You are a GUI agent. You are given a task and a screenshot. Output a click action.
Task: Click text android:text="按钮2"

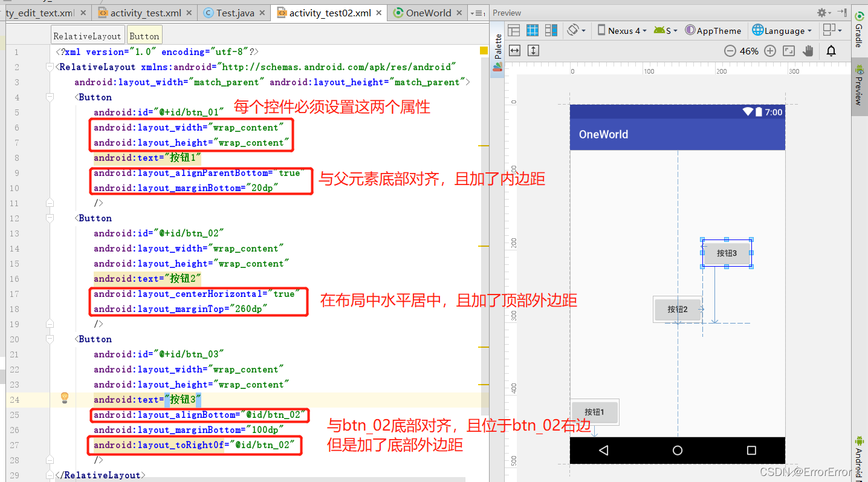click(147, 278)
